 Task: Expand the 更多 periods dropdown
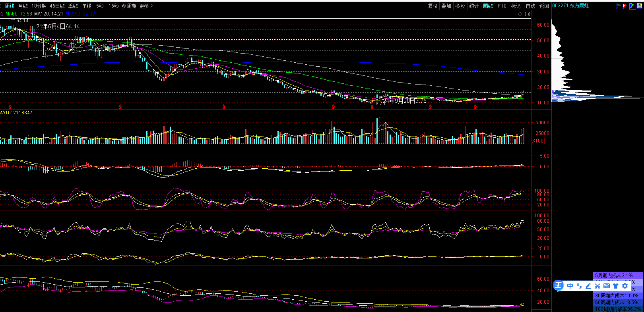click(146, 6)
